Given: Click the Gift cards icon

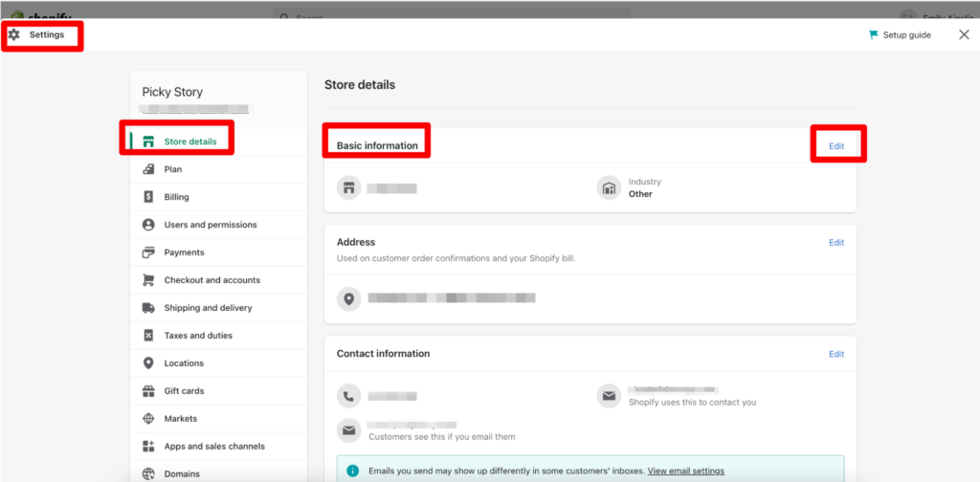Looking at the screenshot, I should click(148, 391).
